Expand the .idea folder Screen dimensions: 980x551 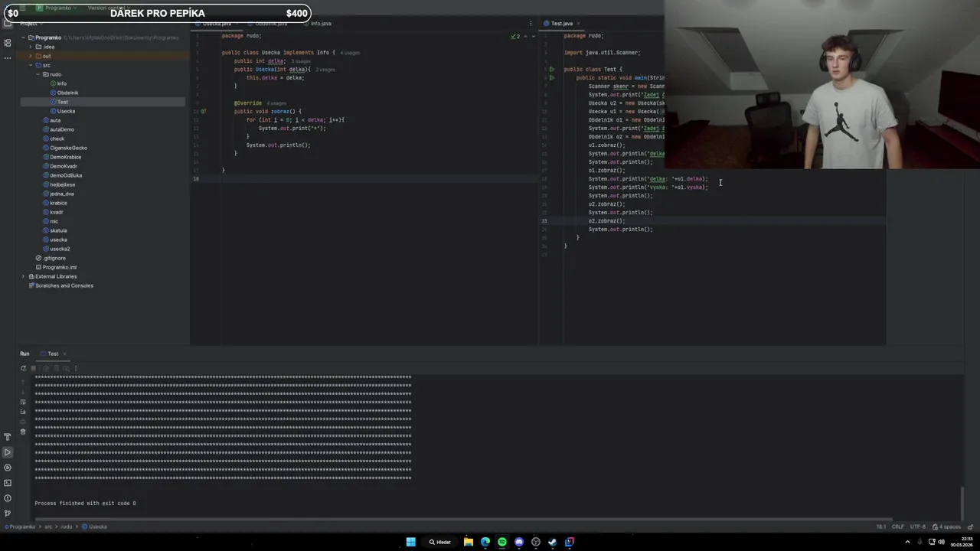[x=31, y=47]
